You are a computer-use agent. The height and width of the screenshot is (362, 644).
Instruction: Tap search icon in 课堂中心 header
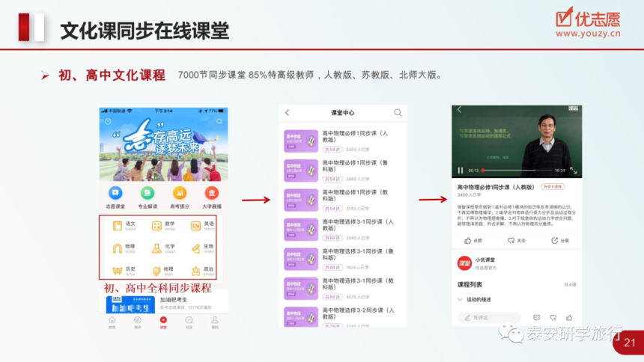398,112
